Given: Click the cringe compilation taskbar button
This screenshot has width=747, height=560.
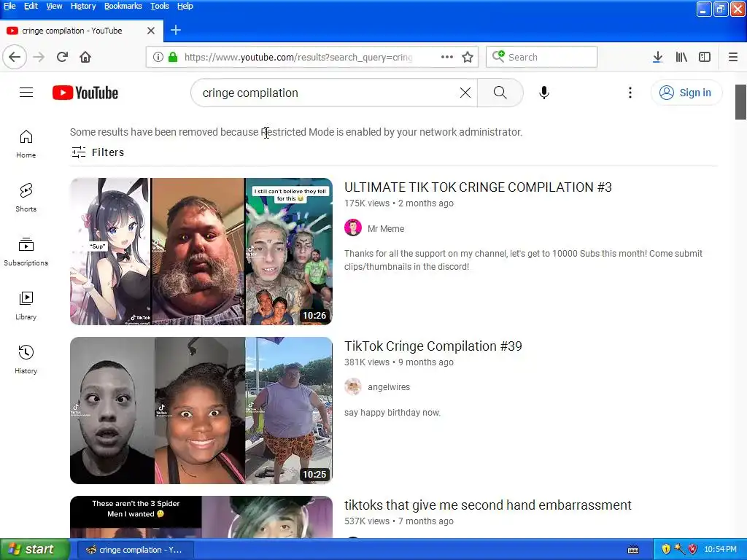Looking at the screenshot, I should [135, 550].
